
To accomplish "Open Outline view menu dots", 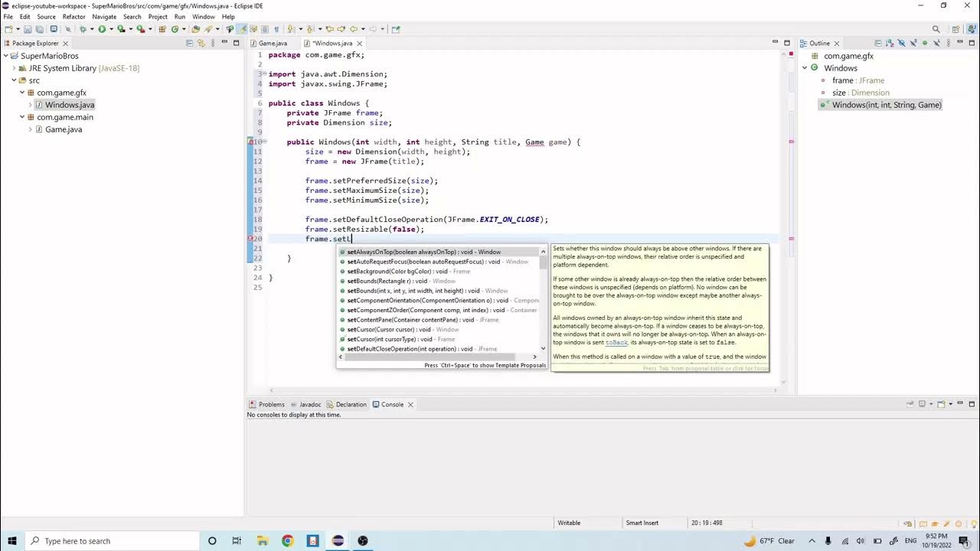I will coord(948,43).
